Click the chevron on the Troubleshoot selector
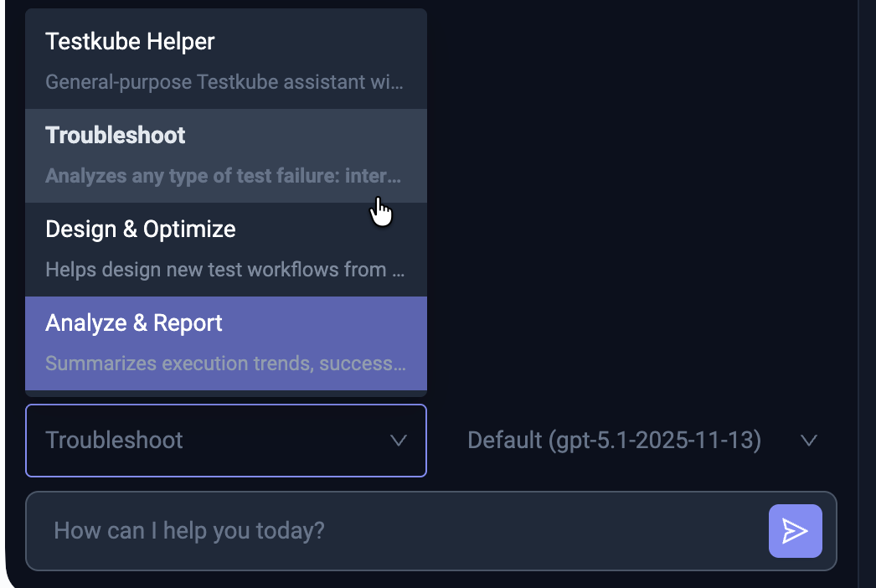Image resolution: width=876 pixels, height=588 pixels. [x=399, y=441]
